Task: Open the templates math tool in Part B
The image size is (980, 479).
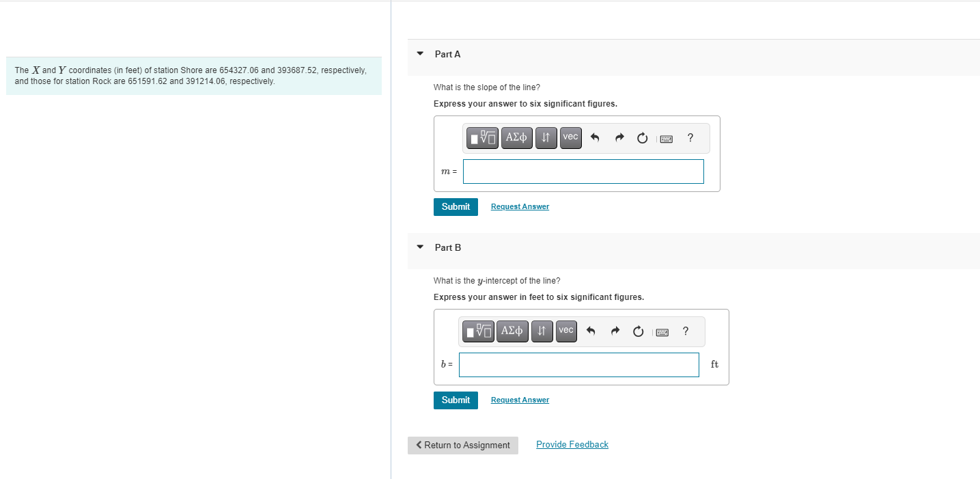Action: (479, 331)
